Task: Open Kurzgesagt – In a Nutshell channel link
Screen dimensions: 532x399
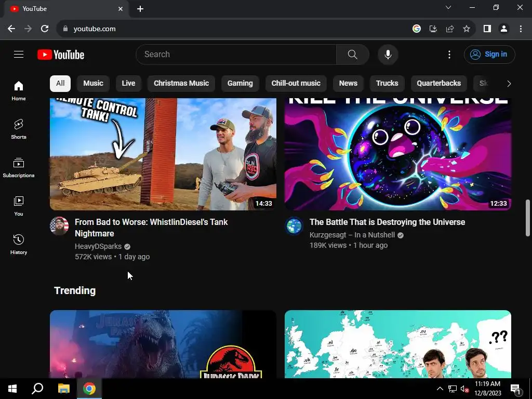Action: [352, 235]
